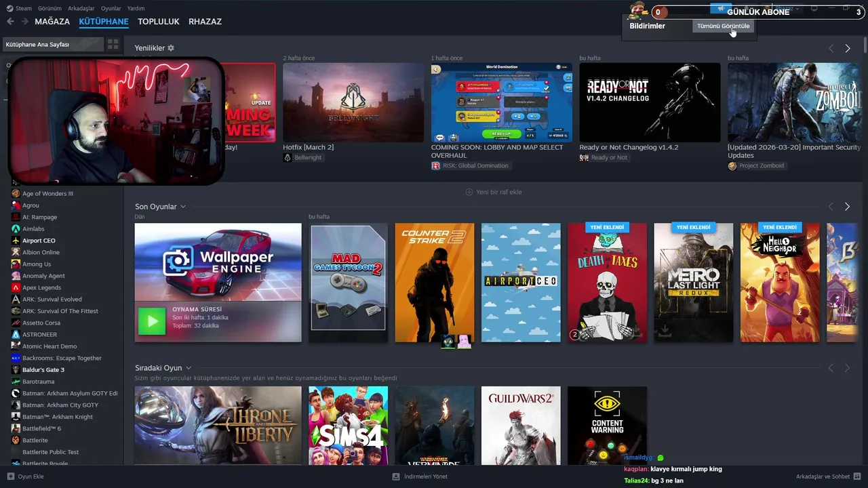Switch to the TOPLULUK tab
Screen dimensions: 868x488
coord(159,22)
